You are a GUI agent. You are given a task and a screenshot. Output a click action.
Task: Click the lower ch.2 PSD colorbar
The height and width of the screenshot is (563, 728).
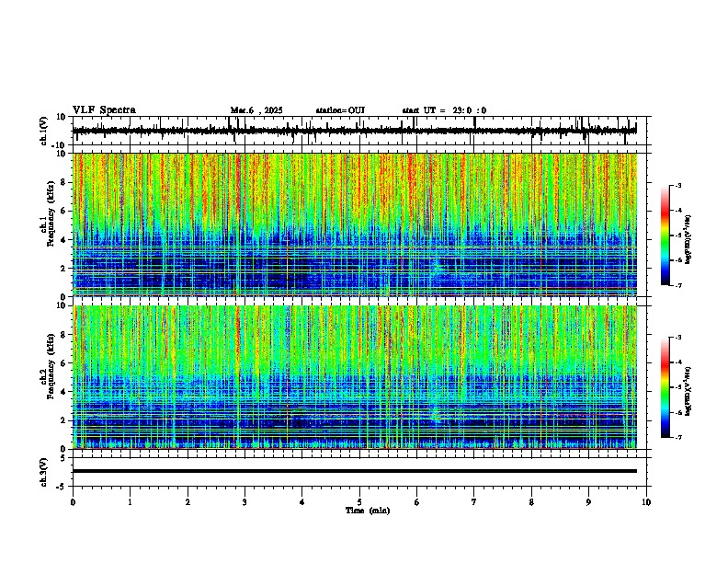point(665,387)
